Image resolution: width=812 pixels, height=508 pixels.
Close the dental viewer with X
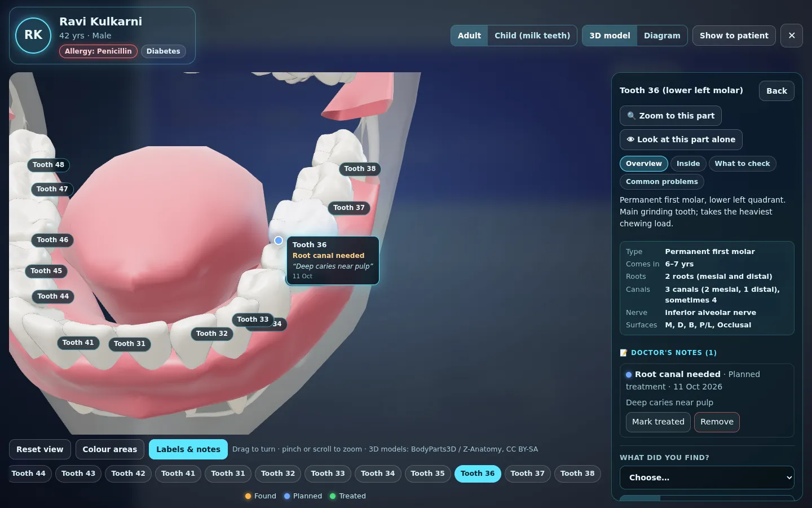[x=792, y=36]
